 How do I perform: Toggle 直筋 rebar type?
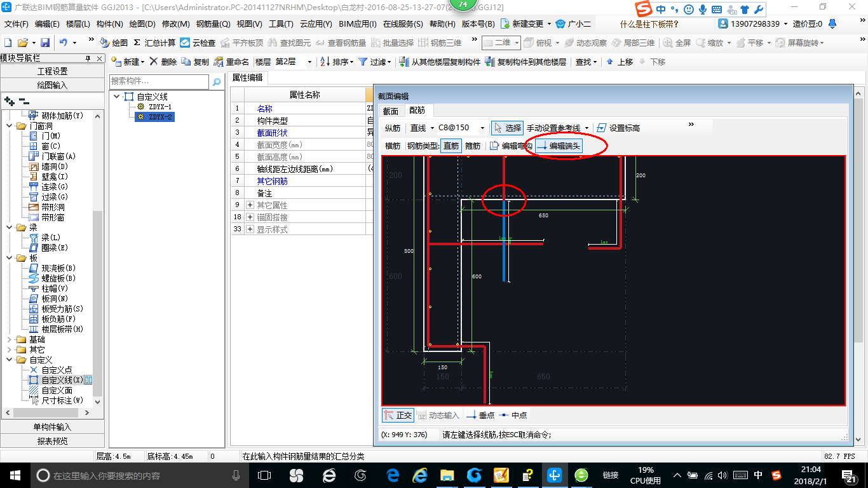coord(451,146)
